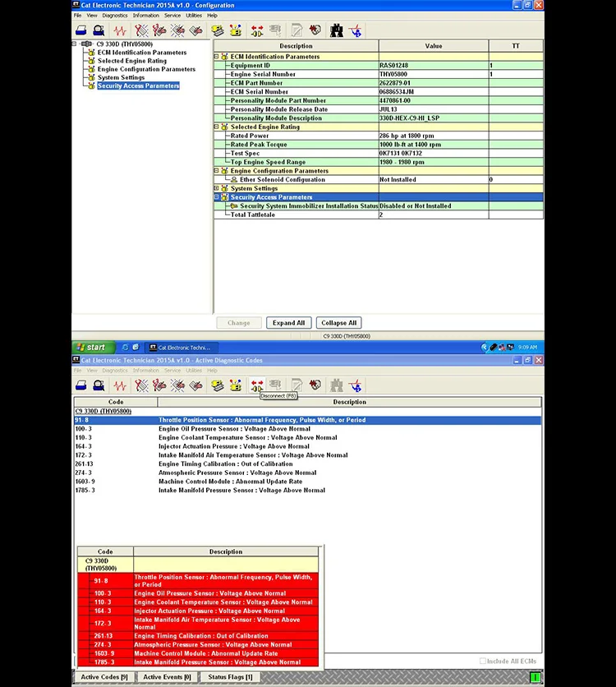Image resolution: width=616 pixels, height=687 pixels.
Task: Toggle the Include All ECMs checkbox
Action: [482, 661]
